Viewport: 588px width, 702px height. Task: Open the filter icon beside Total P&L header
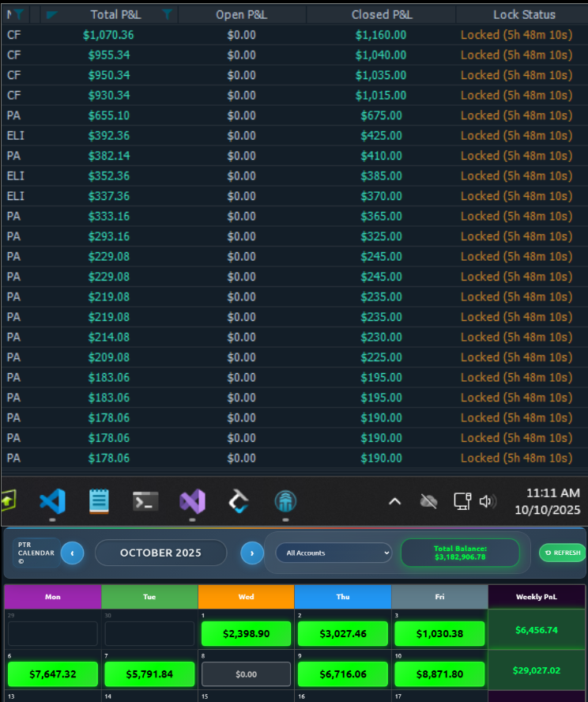pos(167,14)
